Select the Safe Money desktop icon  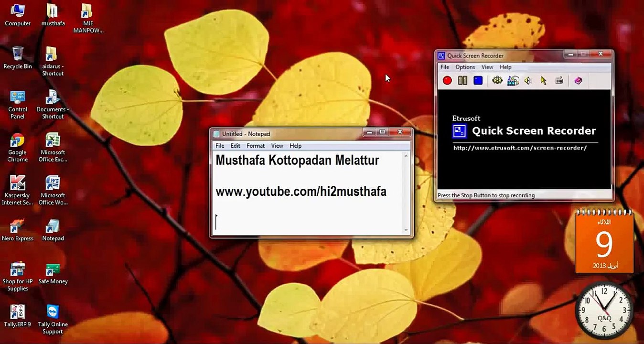53,273
